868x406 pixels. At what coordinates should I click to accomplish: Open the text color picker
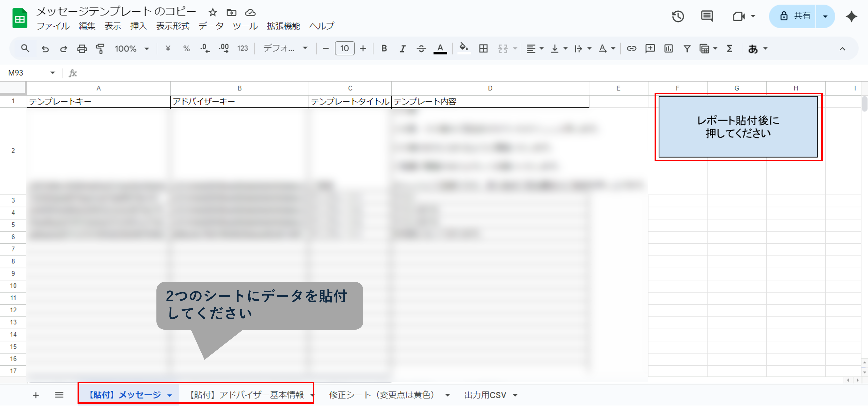click(x=440, y=48)
